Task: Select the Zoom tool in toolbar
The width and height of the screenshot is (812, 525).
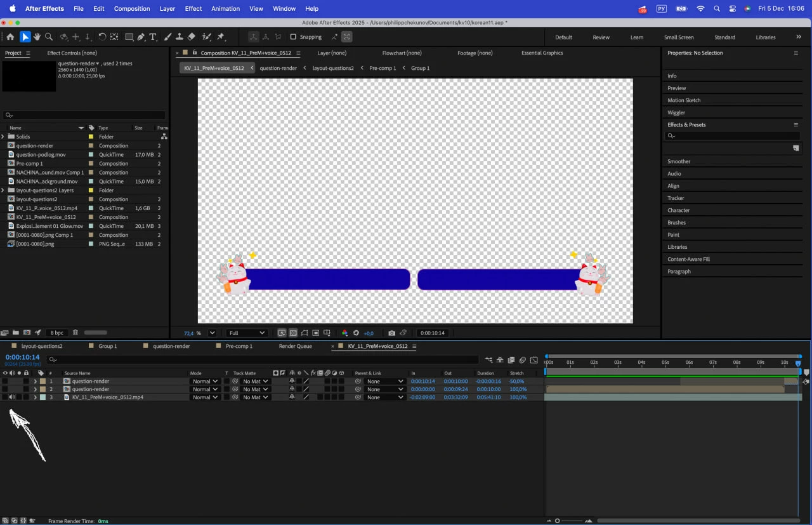Action: click(x=49, y=37)
